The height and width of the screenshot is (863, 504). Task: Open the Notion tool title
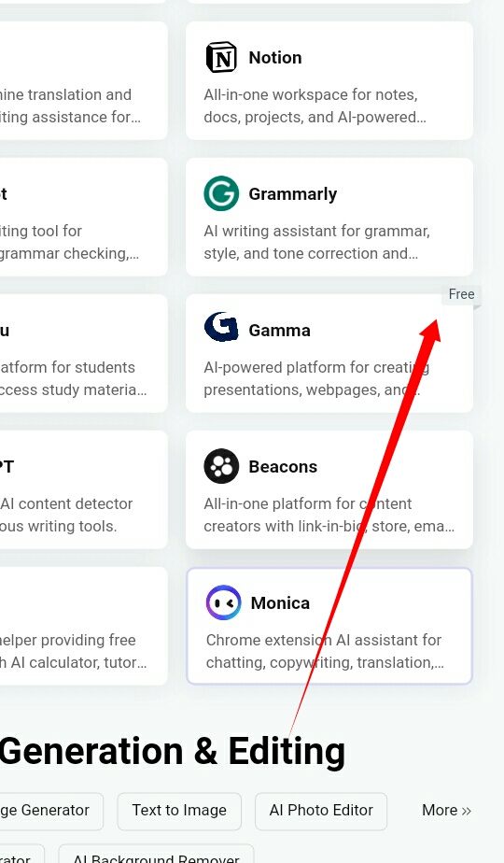click(x=275, y=57)
